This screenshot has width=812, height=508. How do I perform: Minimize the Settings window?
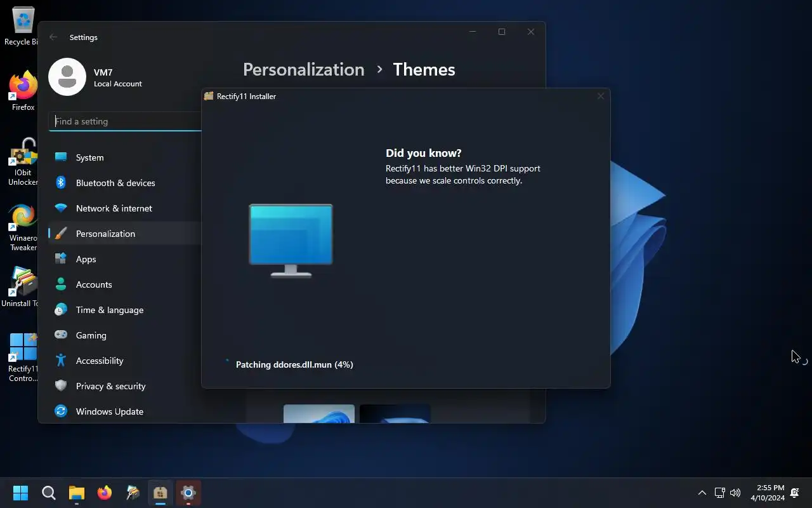[473, 32]
